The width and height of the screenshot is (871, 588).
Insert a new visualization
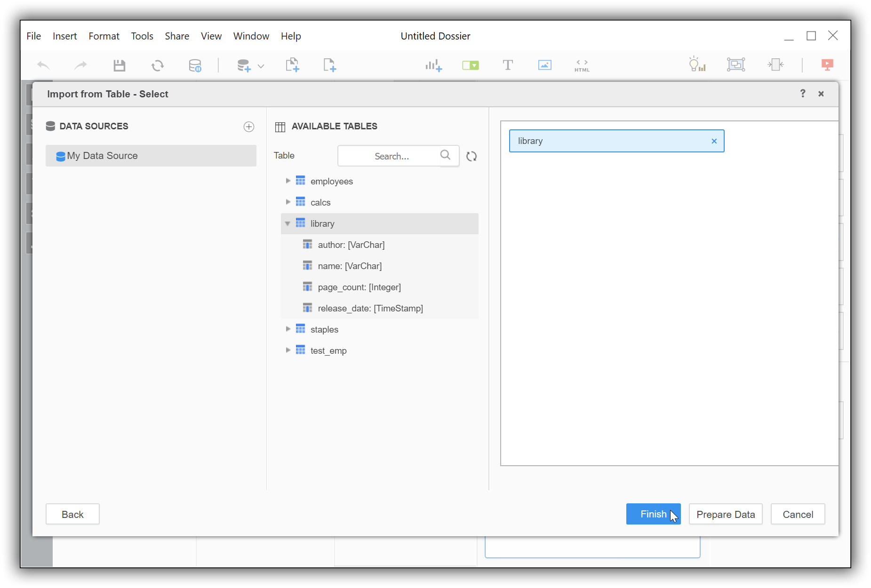point(433,65)
